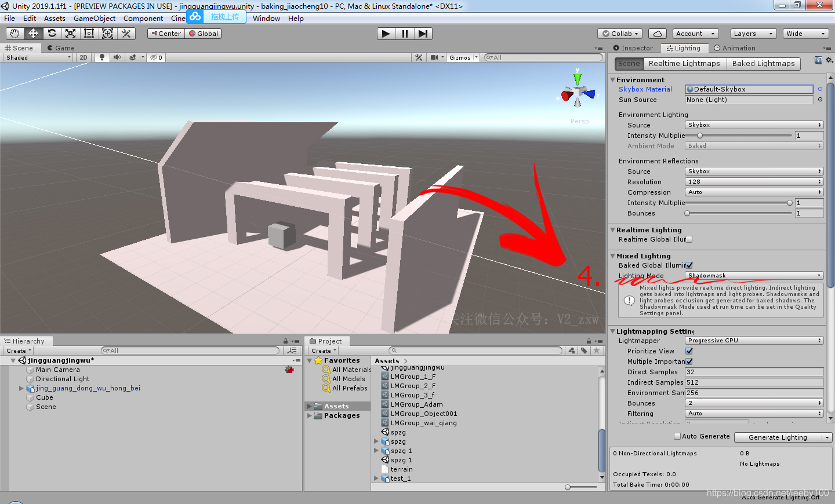The width and height of the screenshot is (835, 504).
Task: Open Lightmapper Progressive CPU dropdown
Action: (754, 341)
